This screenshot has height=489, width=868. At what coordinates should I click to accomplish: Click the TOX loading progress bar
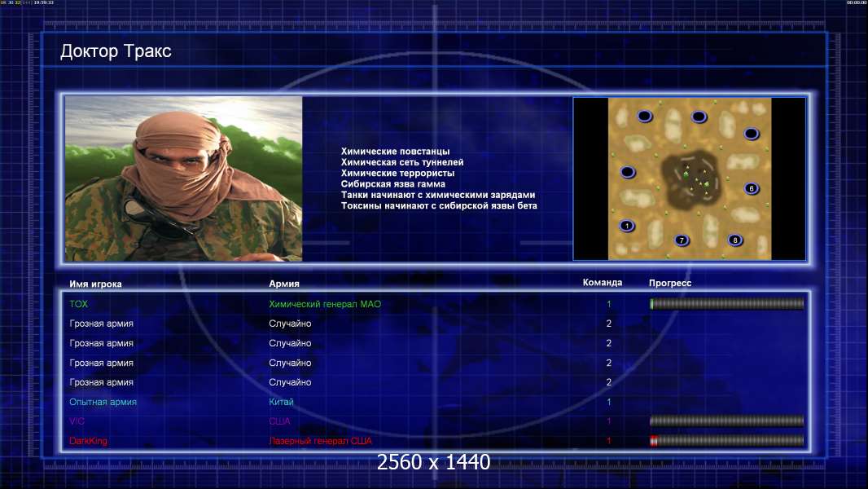[x=727, y=304]
